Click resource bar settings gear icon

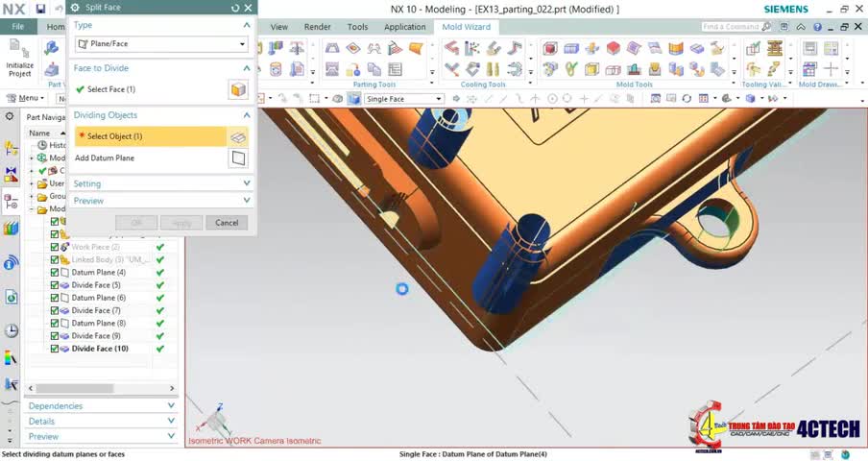coord(10,116)
